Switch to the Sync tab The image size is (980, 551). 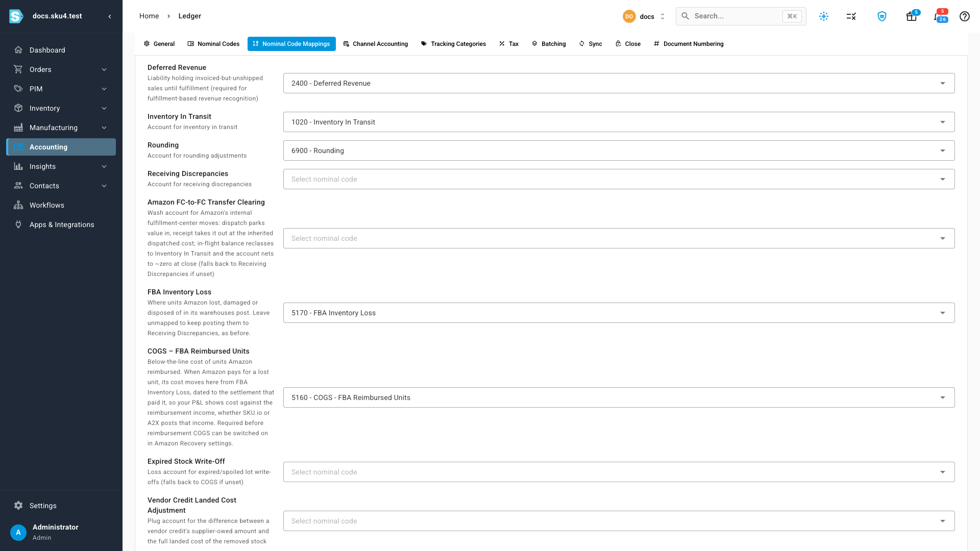(x=591, y=44)
